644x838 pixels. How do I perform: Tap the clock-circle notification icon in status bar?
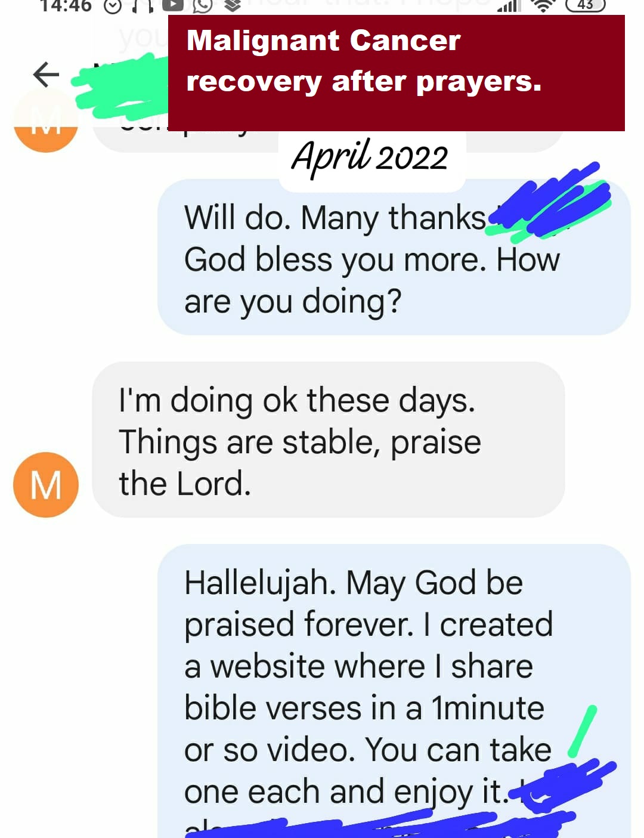pos(113,5)
